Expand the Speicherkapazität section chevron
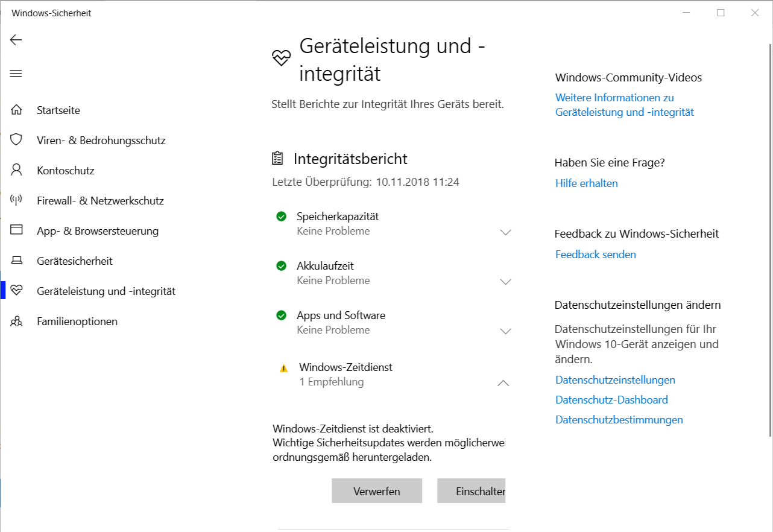Viewport: 773px width, 532px height. tap(505, 232)
